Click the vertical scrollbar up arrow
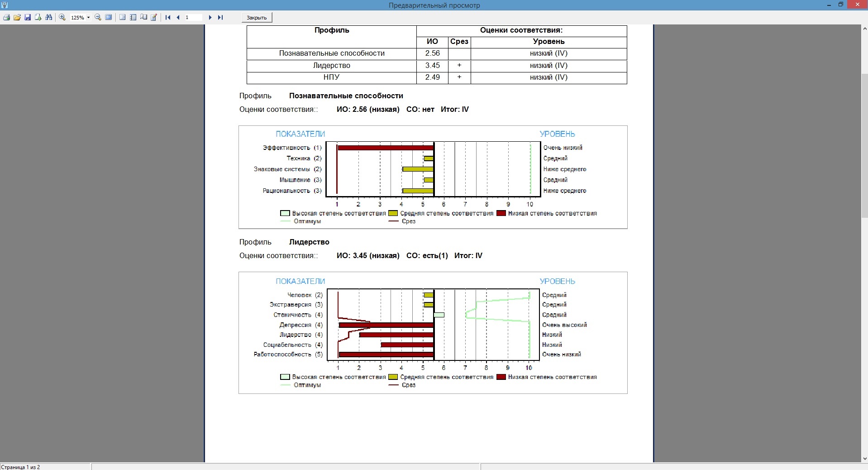Viewport: 868px width, 470px height. (x=864, y=29)
